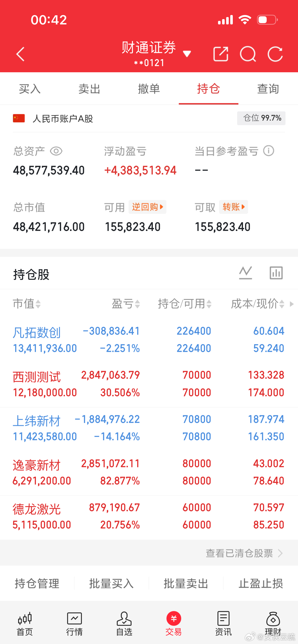The width and height of the screenshot is (298, 644).
Task: Switch to the 查询 tab
Action: (268, 89)
